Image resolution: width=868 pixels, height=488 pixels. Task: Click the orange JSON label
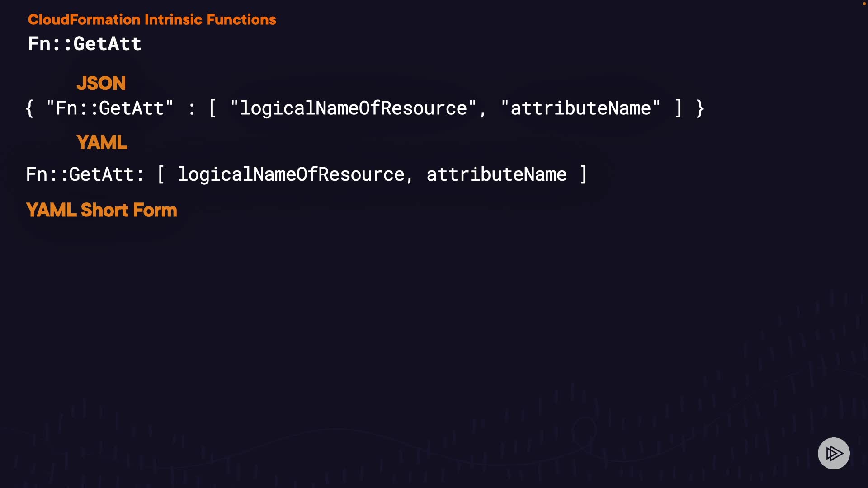click(101, 83)
